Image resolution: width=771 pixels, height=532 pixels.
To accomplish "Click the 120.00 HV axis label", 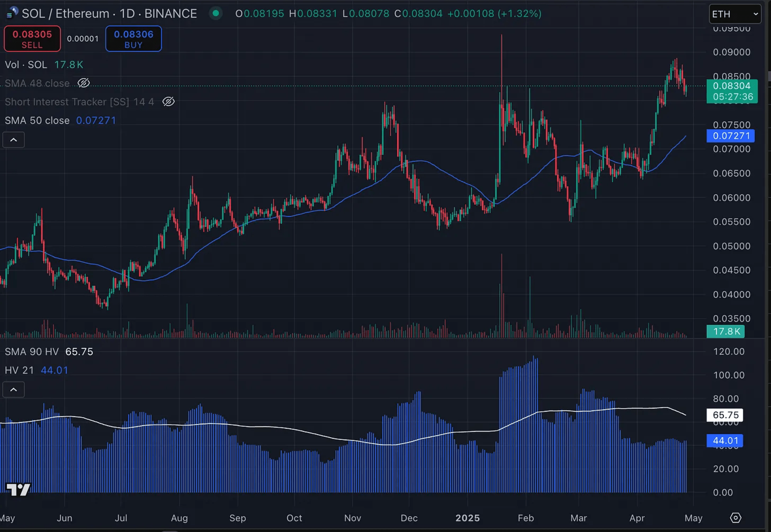I will (x=729, y=352).
